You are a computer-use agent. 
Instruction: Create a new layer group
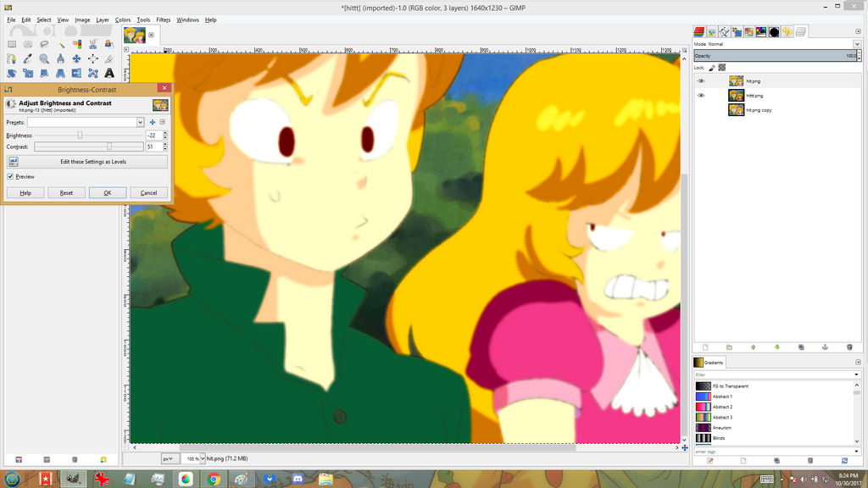point(729,347)
